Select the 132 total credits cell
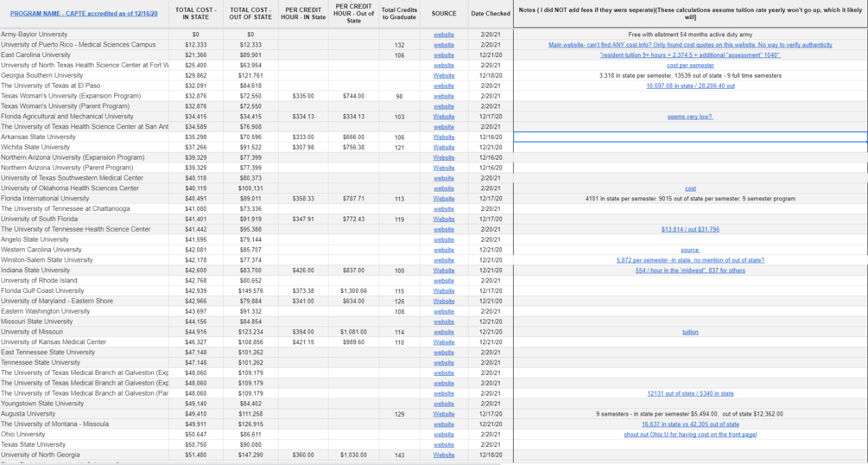Image resolution: width=868 pixels, height=465 pixels. pyautogui.click(x=399, y=45)
